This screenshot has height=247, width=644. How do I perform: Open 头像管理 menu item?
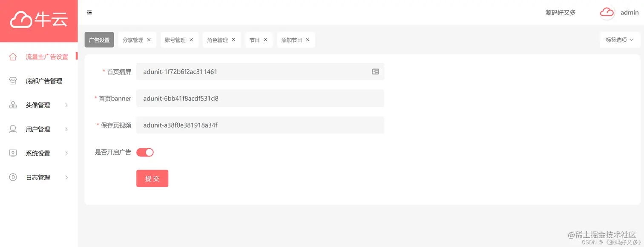[39, 105]
